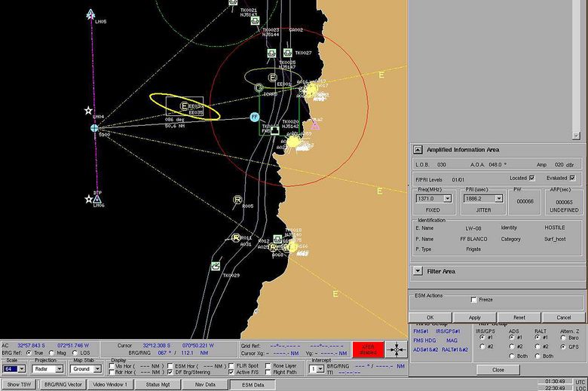Toggle the Active F/S checkbox
Screen dimensions: 588x391
pyautogui.click(x=231, y=372)
